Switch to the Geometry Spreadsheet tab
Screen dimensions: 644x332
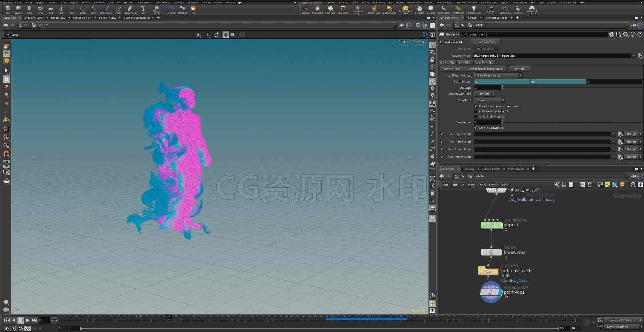point(137,18)
